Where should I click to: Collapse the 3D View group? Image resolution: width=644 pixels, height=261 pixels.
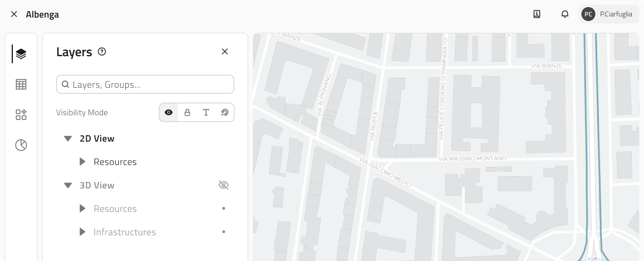click(x=68, y=186)
